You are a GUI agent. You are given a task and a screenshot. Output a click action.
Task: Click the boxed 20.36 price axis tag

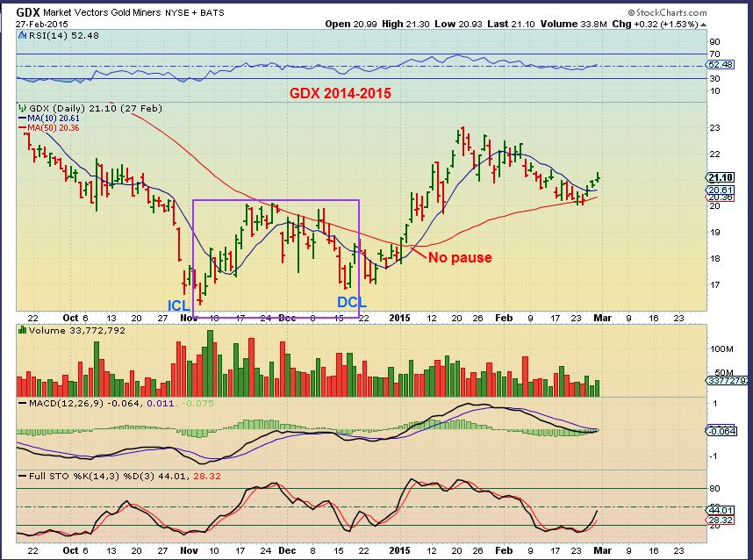[721, 197]
